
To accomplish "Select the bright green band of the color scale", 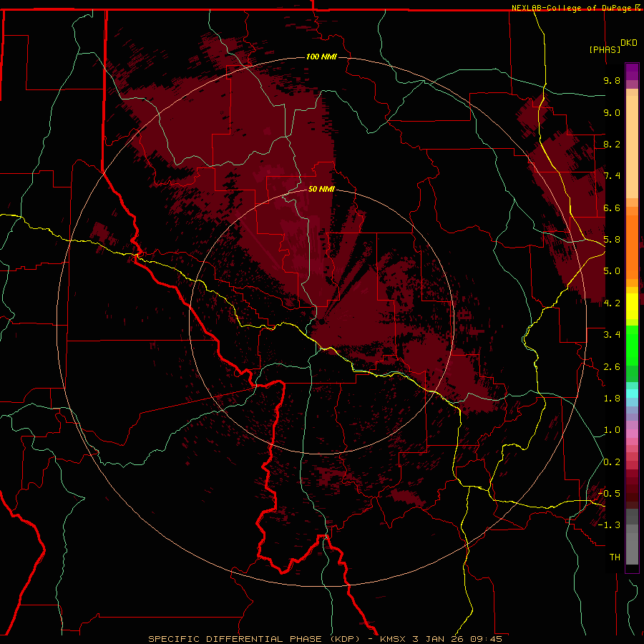I will coord(632,346).
